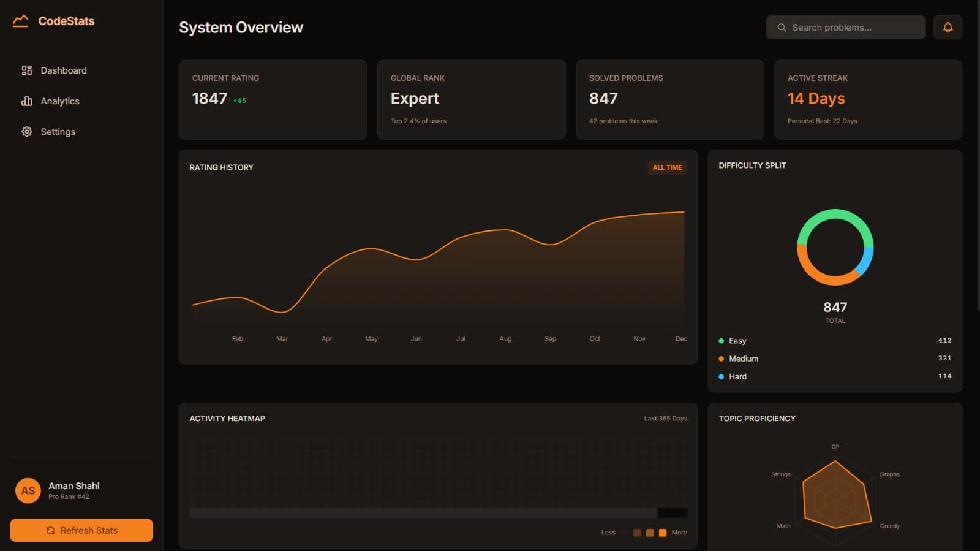Click the Greedy radar axis label
This screenshot has width=980, height=551.
click(889, 526)
